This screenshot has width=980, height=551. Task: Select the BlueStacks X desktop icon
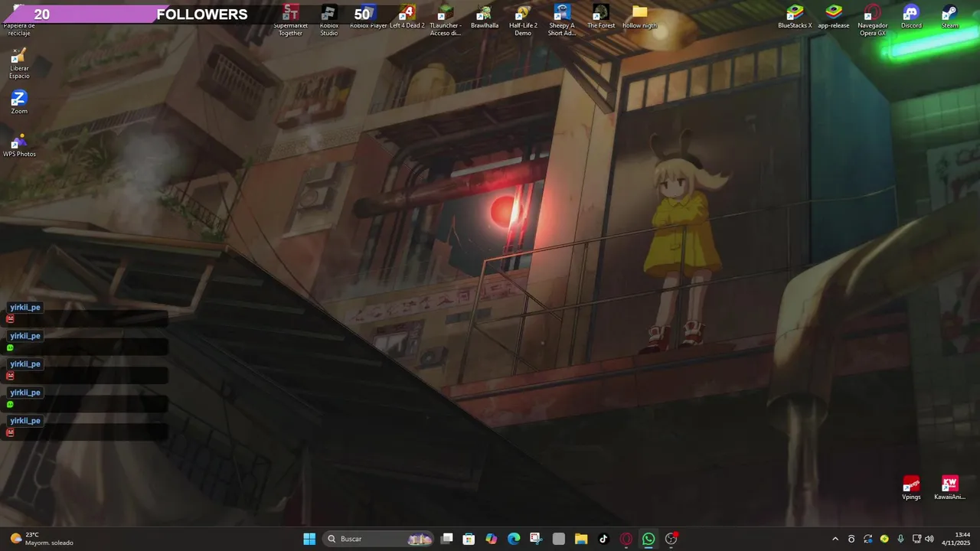(x=795, y=17)
